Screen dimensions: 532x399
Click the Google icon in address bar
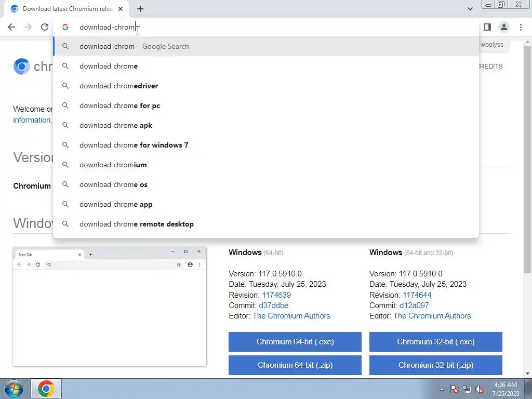tap(65, 27)
